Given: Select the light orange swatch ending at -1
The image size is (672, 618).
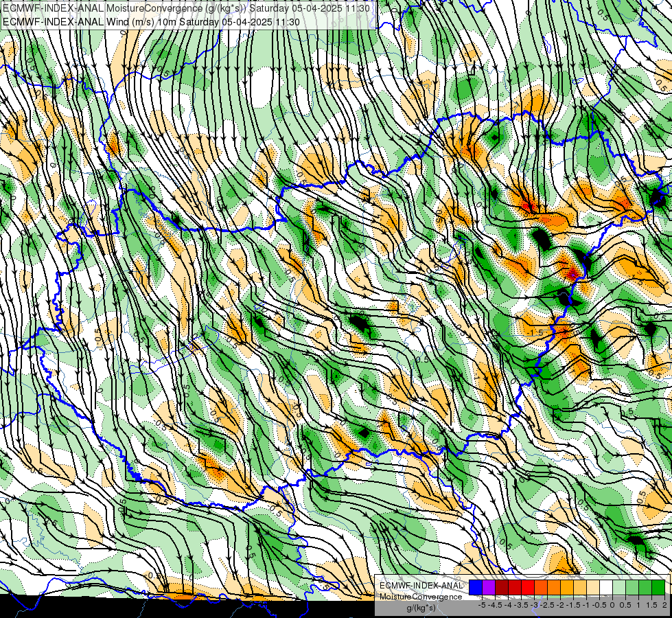Looking at the screenshot, I should pos(580,587).
